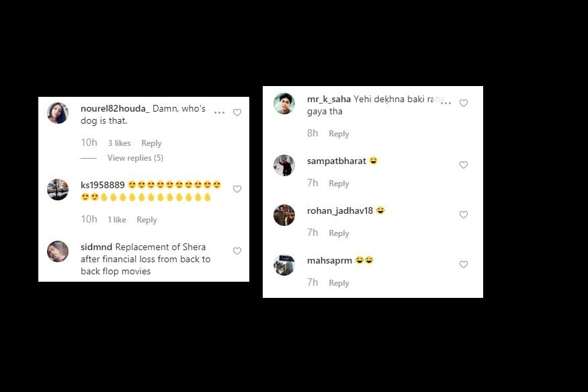The image size is (588, 392).
Task: Open sidmnd username link
Action: coord(96,247)
